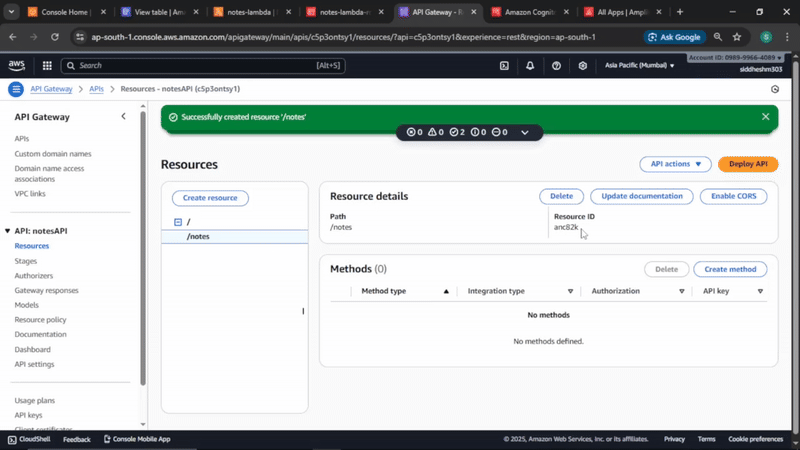Collapse the API Gateway side panel
This screenshot has width=800, height=450.
click(123, 116)
